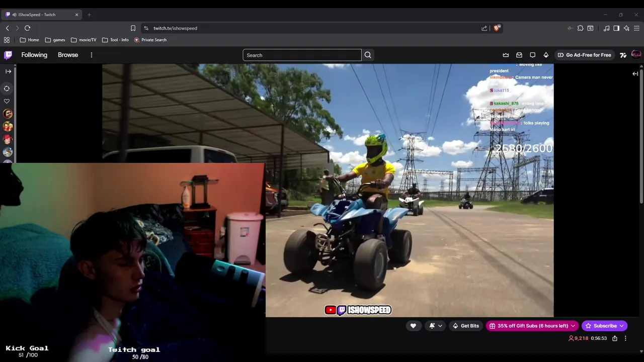This screenshot has width=644, height=362.
Task: Open Twitch notifications inbox
Action: click(519, 55)
